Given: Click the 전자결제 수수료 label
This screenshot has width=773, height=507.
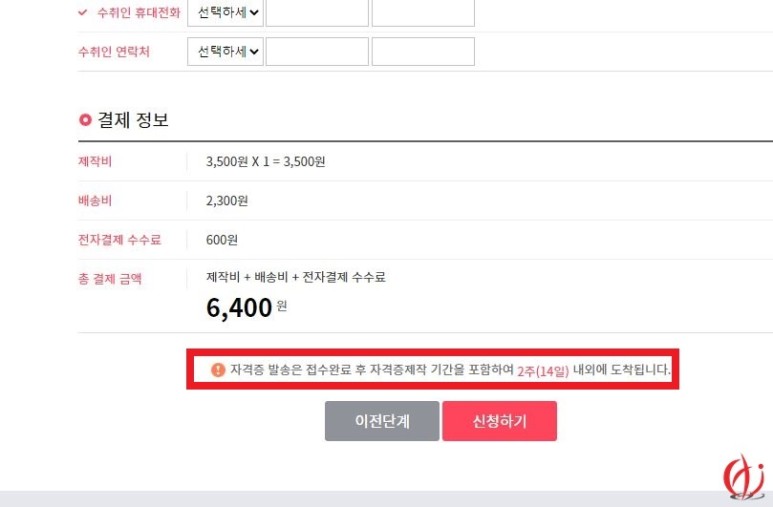Looking at the screenshot, I should point(120,240).
